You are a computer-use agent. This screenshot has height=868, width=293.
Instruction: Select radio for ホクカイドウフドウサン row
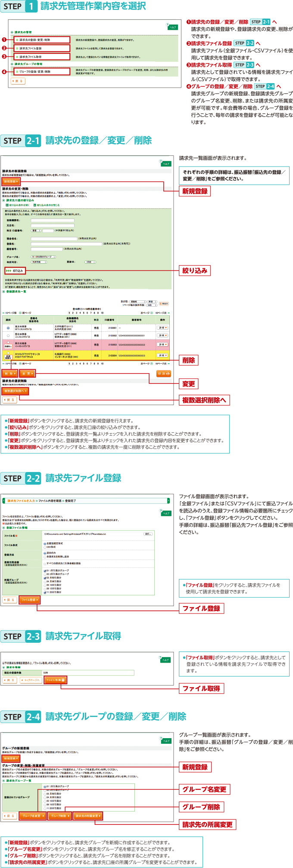[8, 353]
